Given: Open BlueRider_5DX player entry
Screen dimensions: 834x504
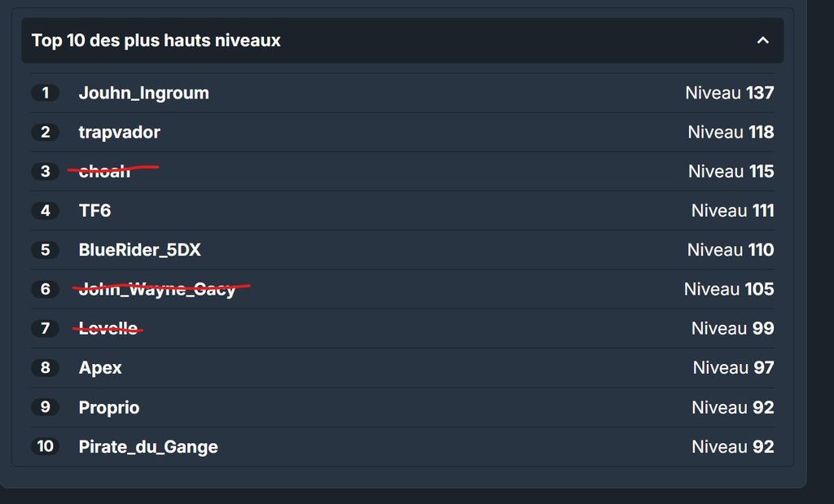Looking at the screenshot, I should (x=140, y=250).
